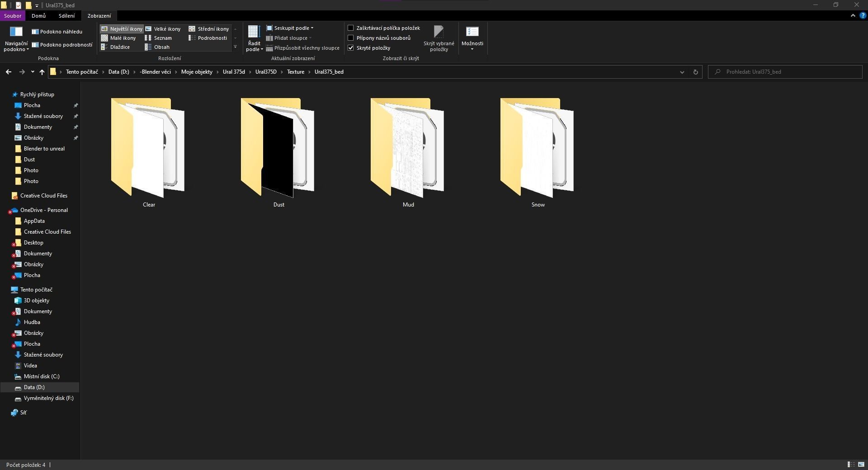Enable Zaškrtávací políčka položek checkbox
Screen dimensions: 868x470
350,28
